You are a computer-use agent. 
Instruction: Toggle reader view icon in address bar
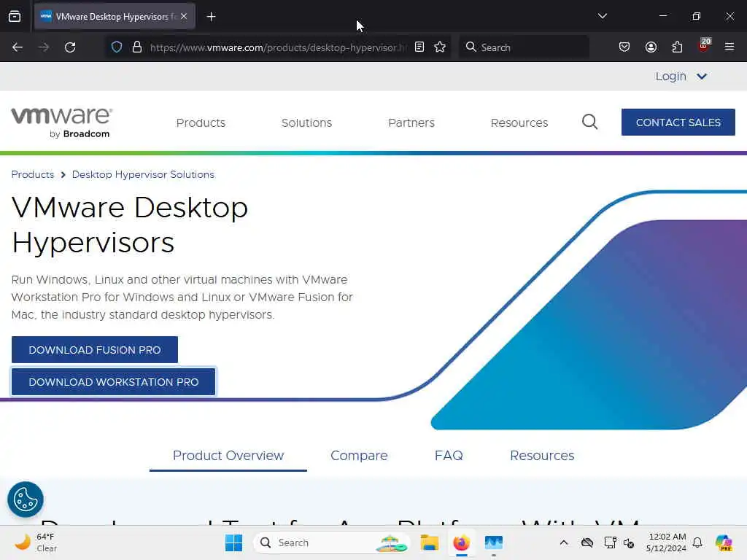pos(419,47)
